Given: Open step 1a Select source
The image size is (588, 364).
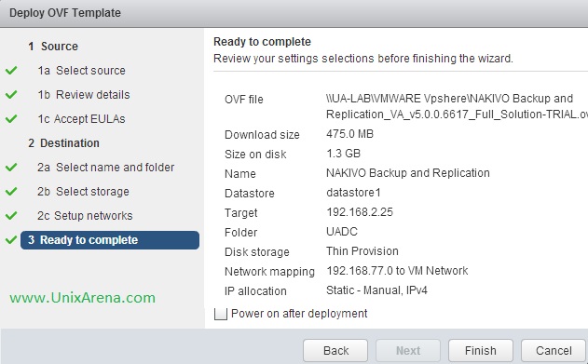Looking at the screenshot, I should (81, 71).
